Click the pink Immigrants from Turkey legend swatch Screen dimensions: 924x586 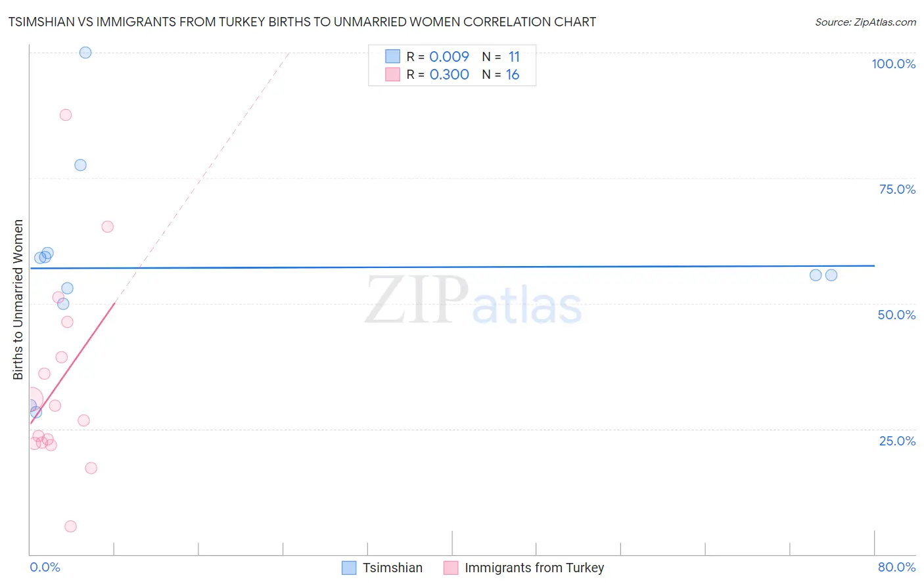[451, 568]
